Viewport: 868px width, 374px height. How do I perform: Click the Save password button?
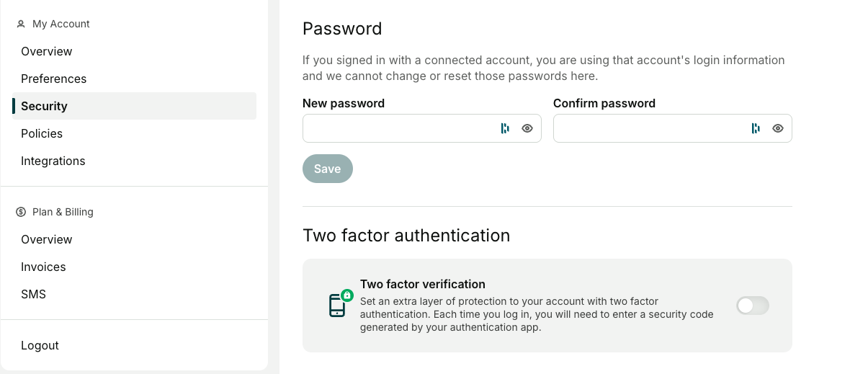pyautogui.click(x=328, y=169)
